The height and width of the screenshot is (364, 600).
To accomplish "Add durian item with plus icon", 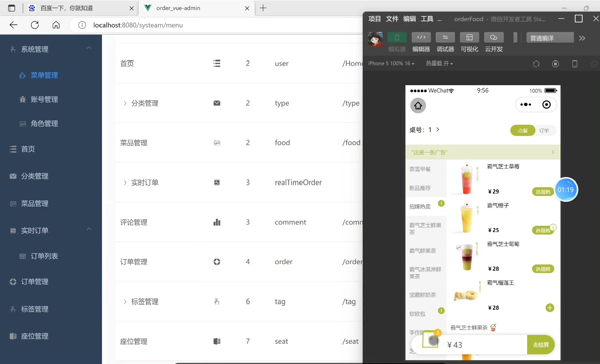I will [550, 308].
